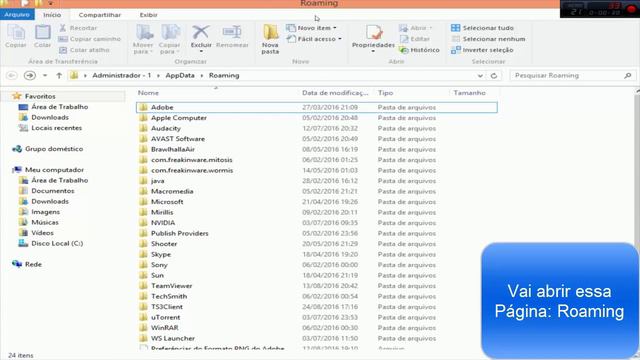Click Selecionar nenhum
This screenshot has height=360, width=640.
point(488,39)
